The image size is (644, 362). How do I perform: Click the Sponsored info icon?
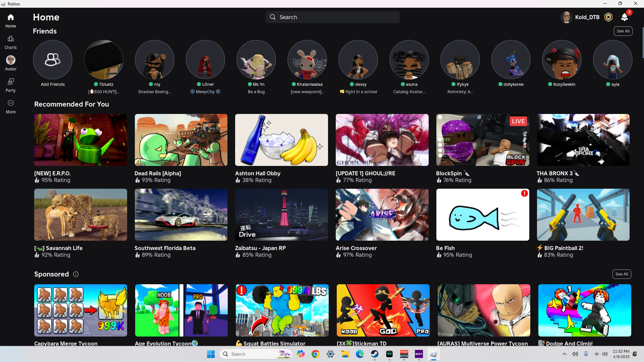pos(76,274)
